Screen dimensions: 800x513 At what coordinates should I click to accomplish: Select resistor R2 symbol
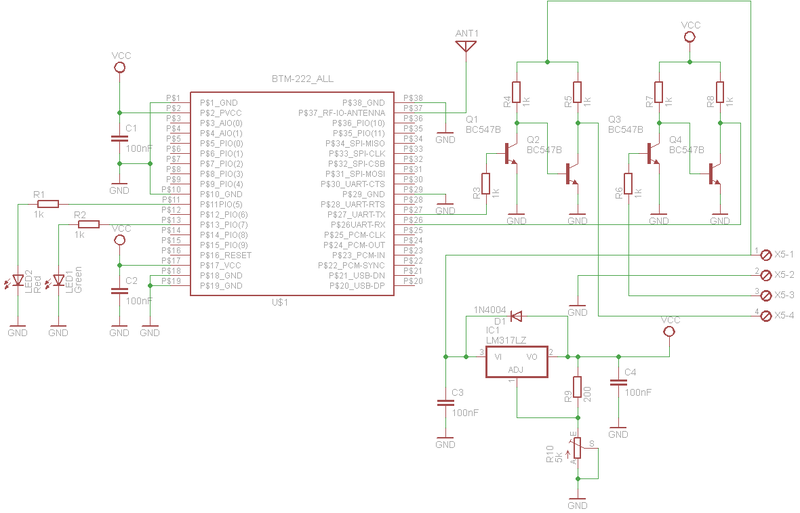pos(89,224)
